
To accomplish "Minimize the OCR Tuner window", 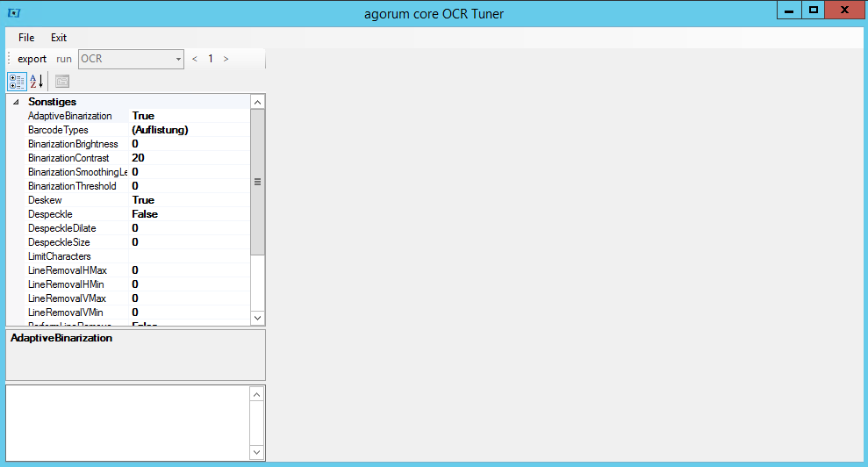I will [x=789, y=10].
